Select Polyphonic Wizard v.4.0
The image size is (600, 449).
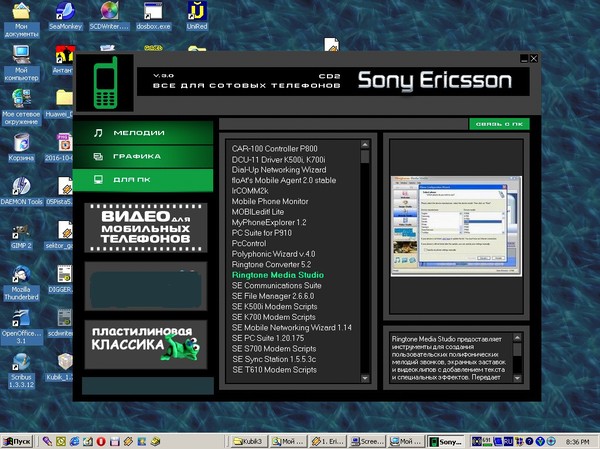[273, 254]
